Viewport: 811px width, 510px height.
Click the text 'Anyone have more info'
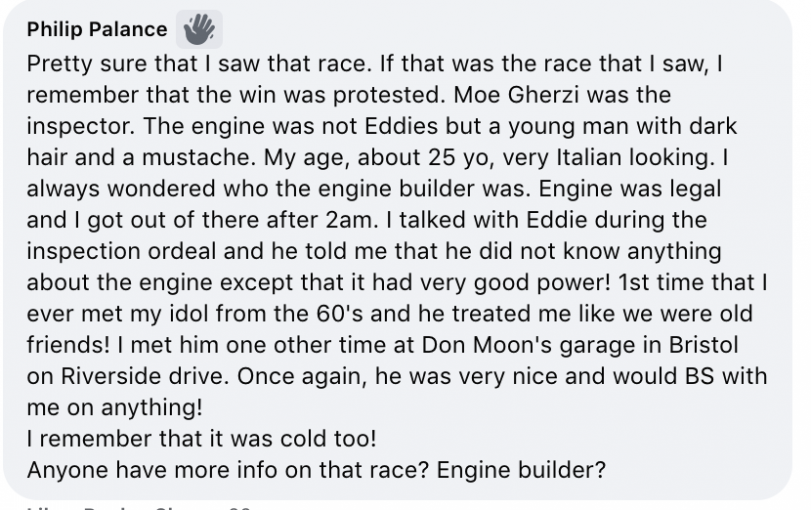click(153, 470)
